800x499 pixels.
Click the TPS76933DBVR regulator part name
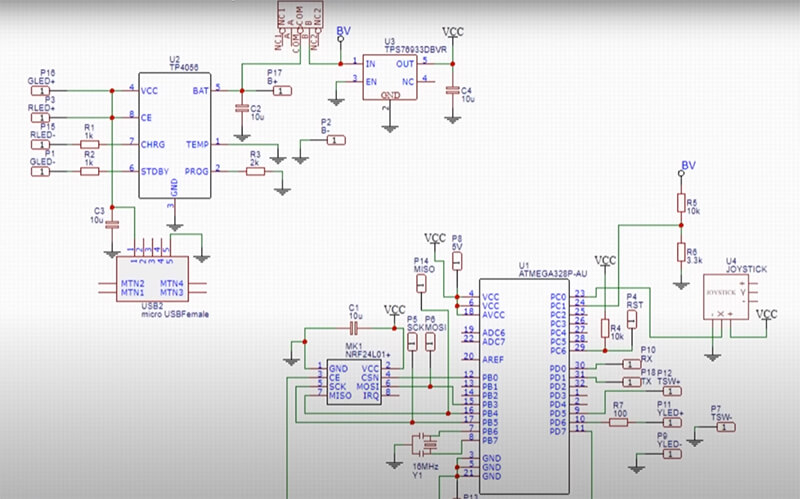[x=416, y=49]
